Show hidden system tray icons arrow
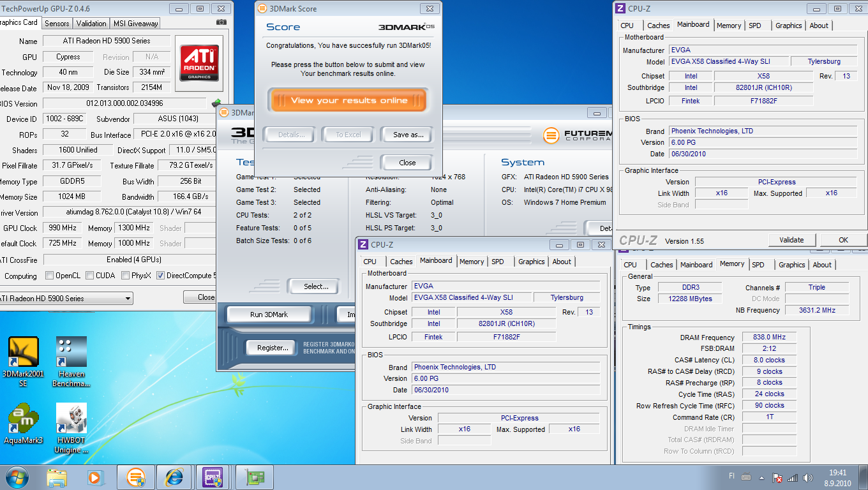 pos(761,478)
